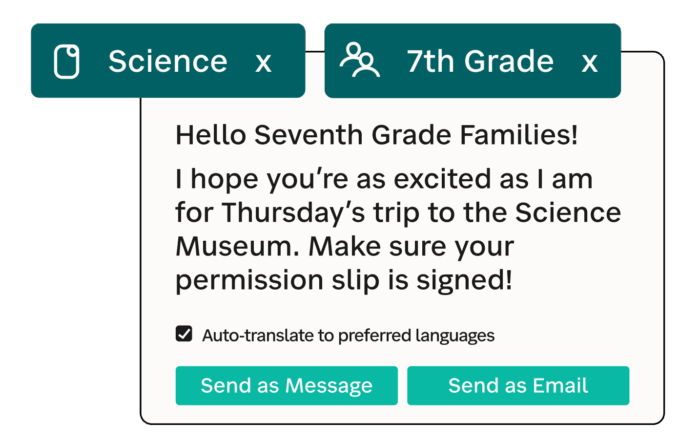Select the Science tag label
Viewport: 700px width, 443px height.
coord(167,62)
